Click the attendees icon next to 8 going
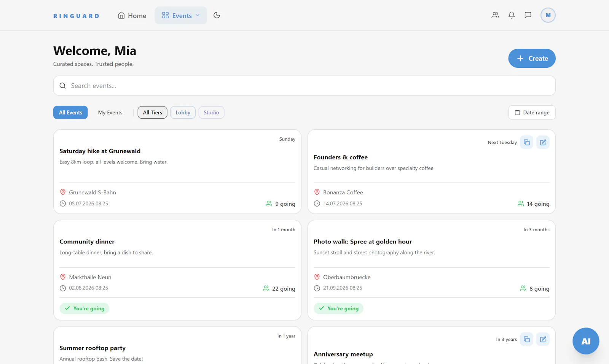 click(x=523, y=288)
